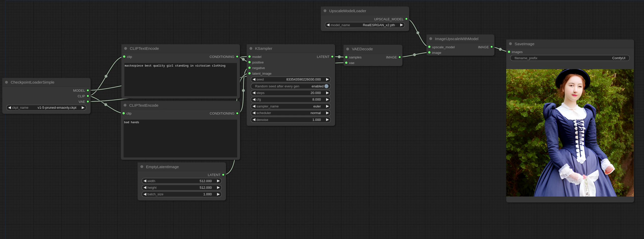Edit the filename_prefix ComfyUI field
Screen dimensions: 644x239
point(570,58)
